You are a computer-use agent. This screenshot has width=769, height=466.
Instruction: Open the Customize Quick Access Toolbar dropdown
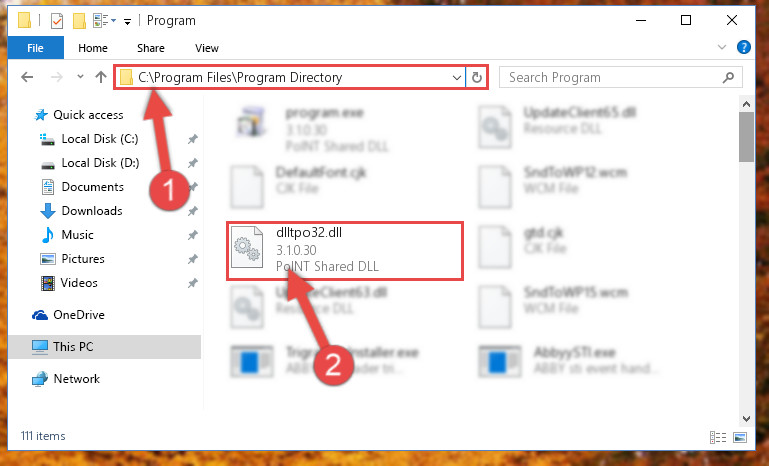(127, 22)
